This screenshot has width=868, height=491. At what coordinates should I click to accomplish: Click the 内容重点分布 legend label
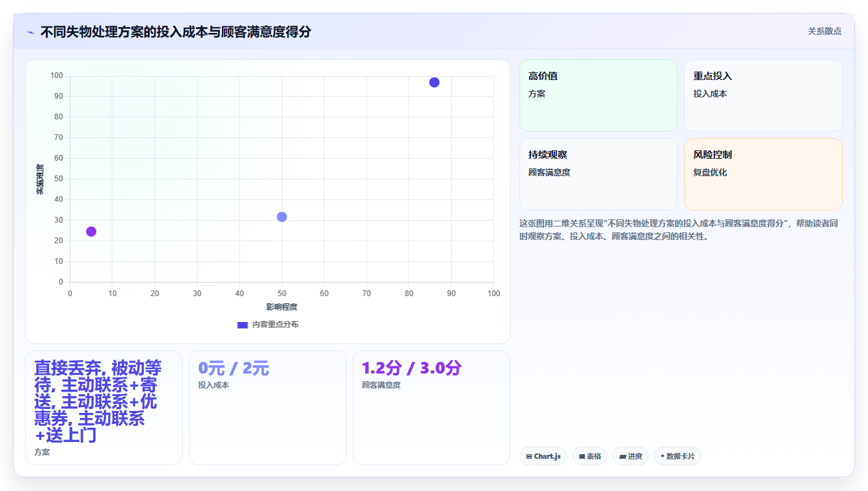click(275, 325)
